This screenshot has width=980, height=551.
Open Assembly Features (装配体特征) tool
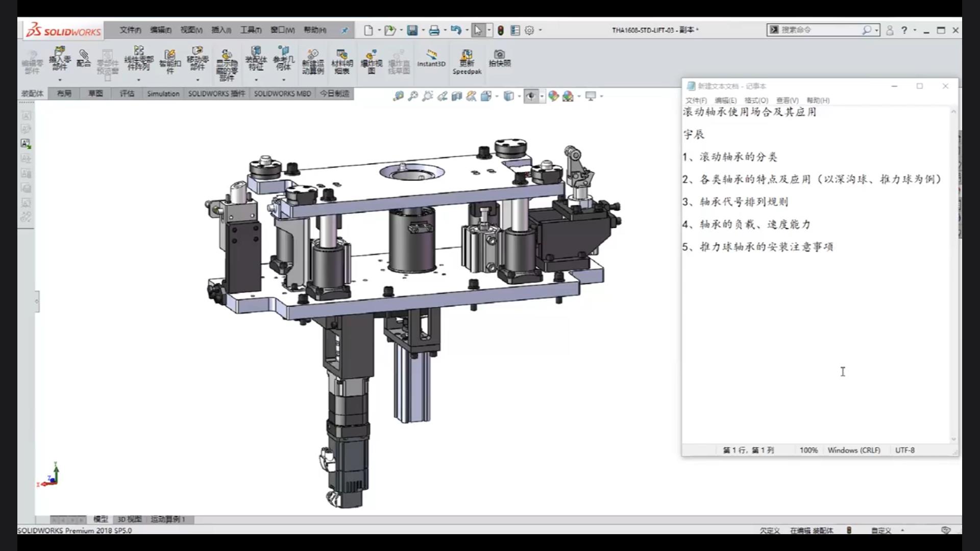(256, 58)
